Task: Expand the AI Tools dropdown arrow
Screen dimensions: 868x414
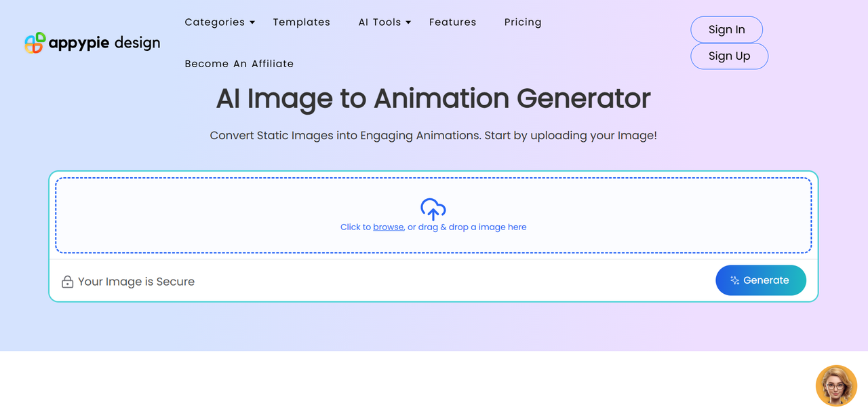Action: pyautogui.click(x=408, y=22)
